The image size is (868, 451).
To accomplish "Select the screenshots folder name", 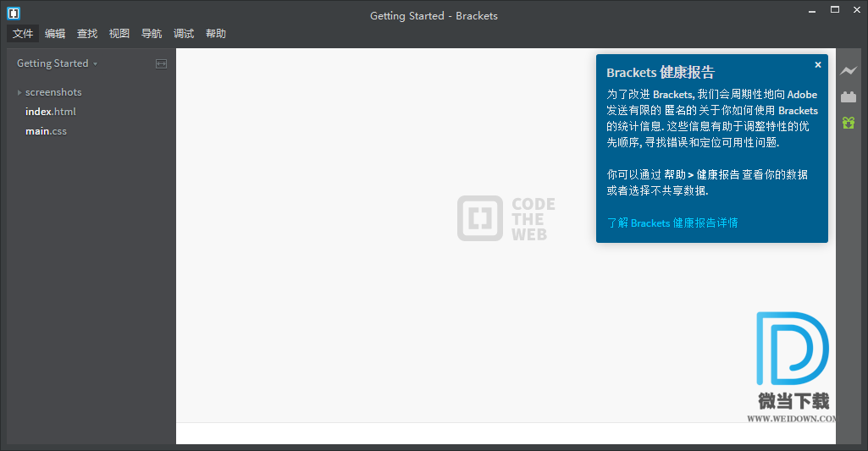I will coord(53,92).
